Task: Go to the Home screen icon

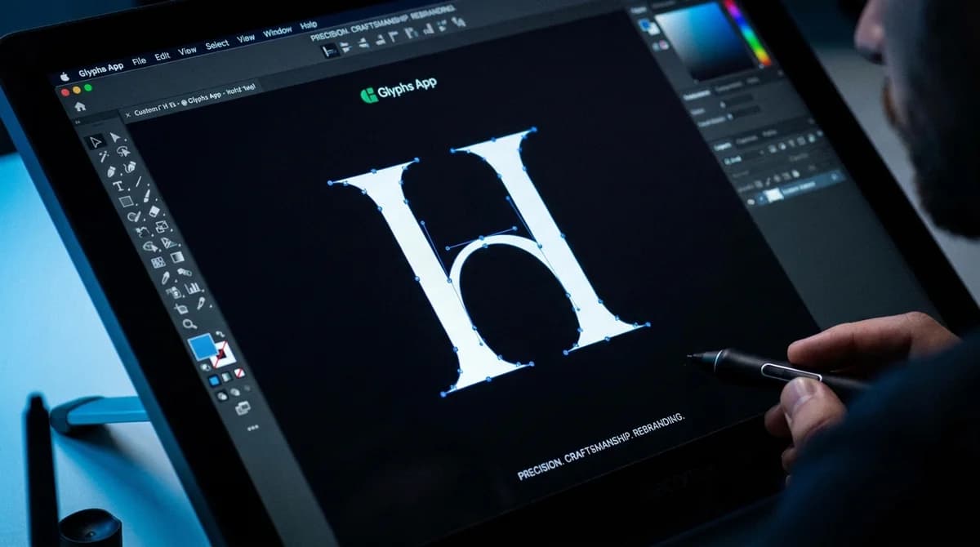Action: click(80, 106)
